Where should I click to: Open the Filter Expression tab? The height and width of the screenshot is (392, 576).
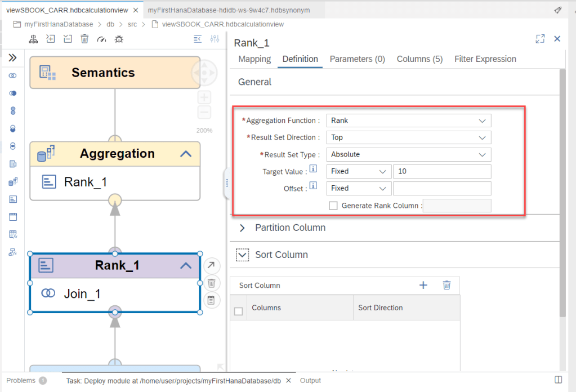click(485, 59)
